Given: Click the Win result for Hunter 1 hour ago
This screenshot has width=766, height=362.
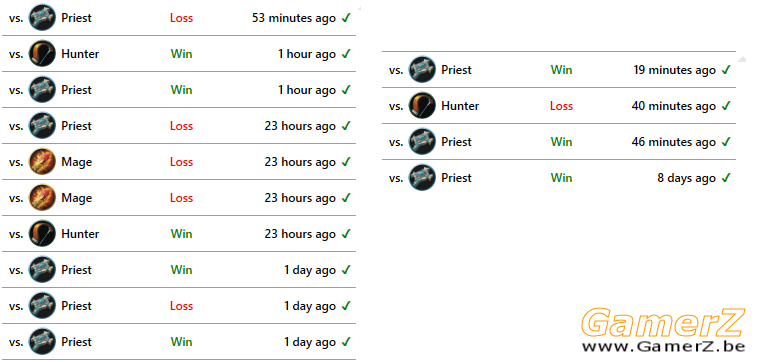Looking at the screenshot, I should [x=181, y=54].
